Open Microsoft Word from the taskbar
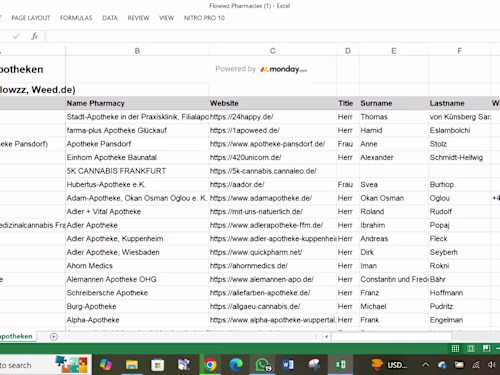Viewport: 500px width, 375px height. 288,365
